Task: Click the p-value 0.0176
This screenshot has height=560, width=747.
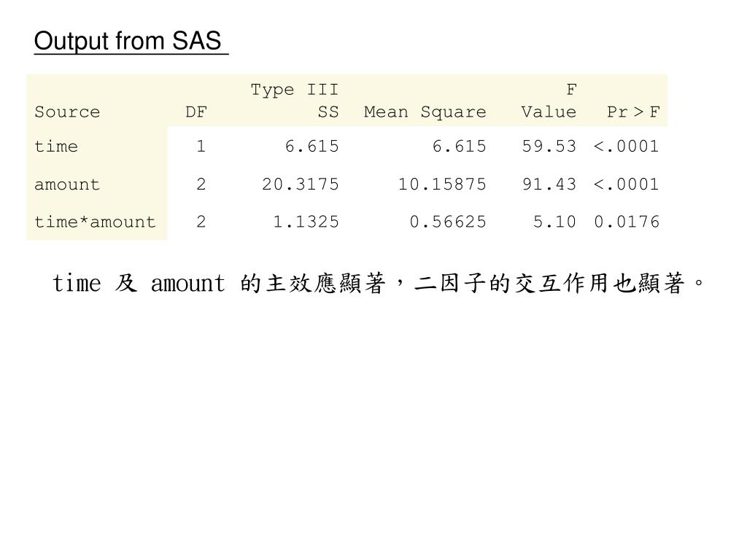Action: pos(627,222)
